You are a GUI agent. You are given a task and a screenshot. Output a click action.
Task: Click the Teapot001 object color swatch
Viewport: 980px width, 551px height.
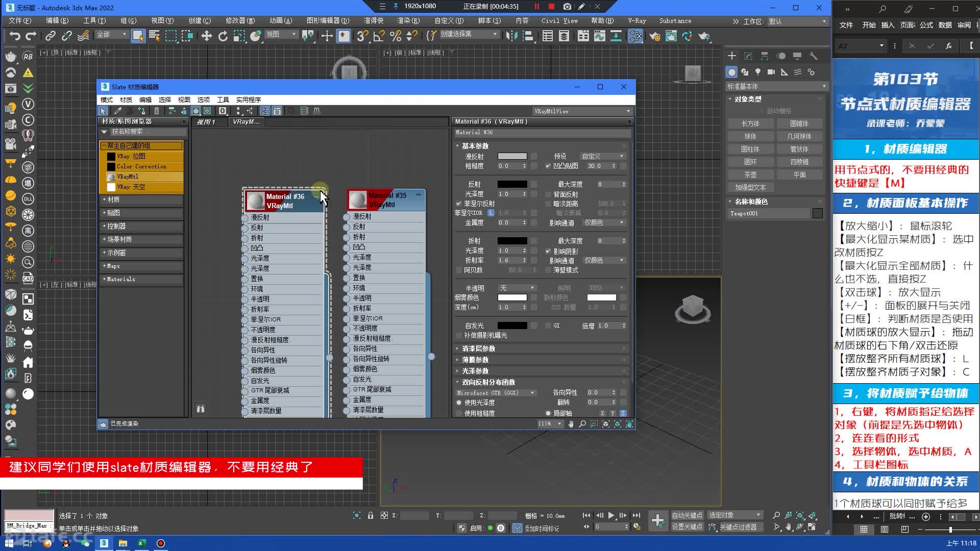pos(818,213)
